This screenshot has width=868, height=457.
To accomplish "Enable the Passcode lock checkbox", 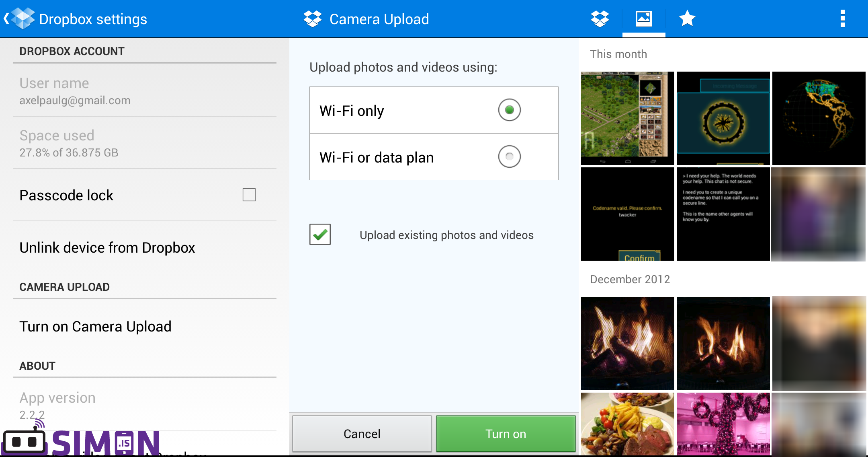I will pyautogui.click(x=249, y=195).
